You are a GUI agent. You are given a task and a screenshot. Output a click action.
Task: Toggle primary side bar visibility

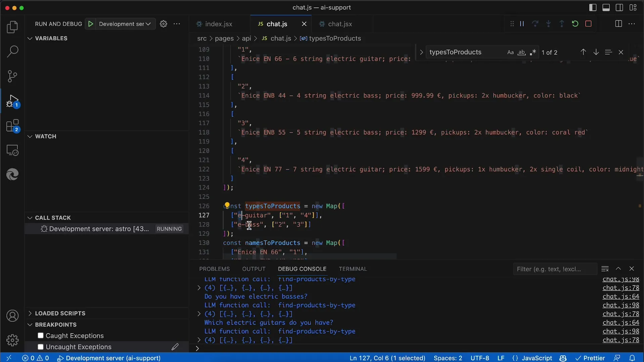coord(593,8)
